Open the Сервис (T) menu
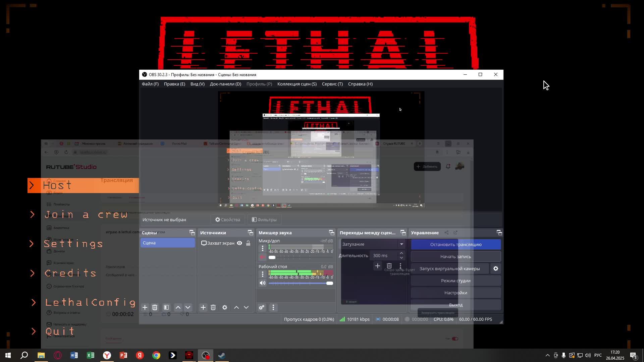Image resolution: width=644 pixels, height=362 pixels. [332, 84]
